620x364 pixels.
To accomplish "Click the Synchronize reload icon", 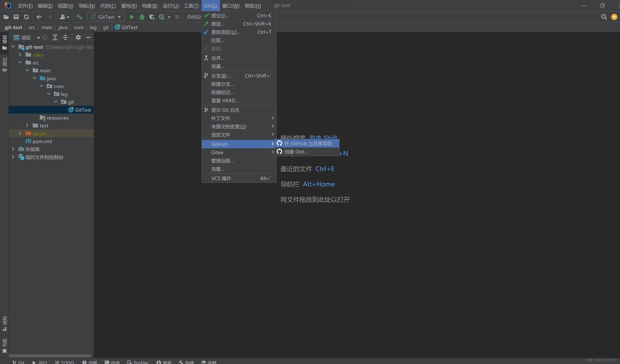I will [26, 17].
